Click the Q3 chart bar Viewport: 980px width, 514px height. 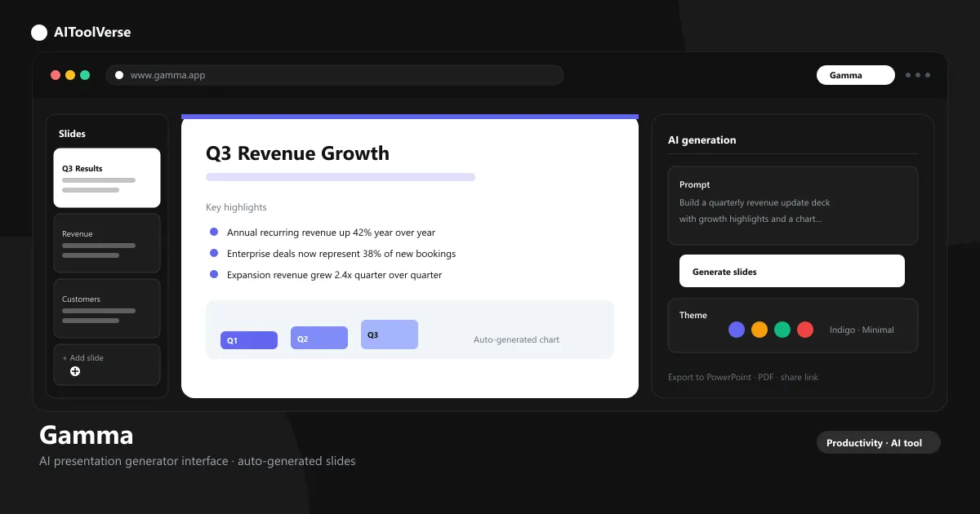tap(390, 335)
